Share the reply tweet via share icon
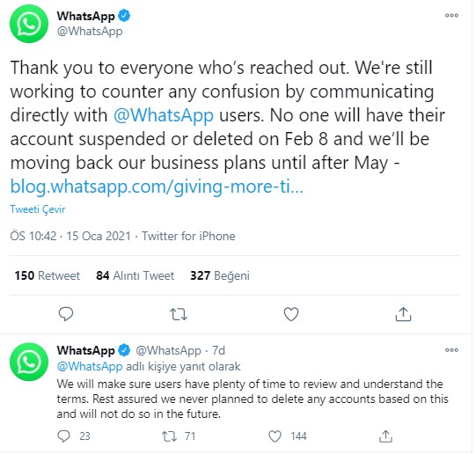 [x=386, y=436]
